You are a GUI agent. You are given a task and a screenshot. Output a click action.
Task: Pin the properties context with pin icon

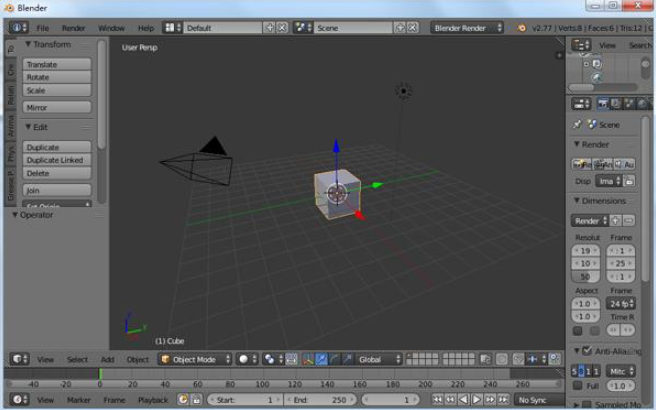coord(577,124)
